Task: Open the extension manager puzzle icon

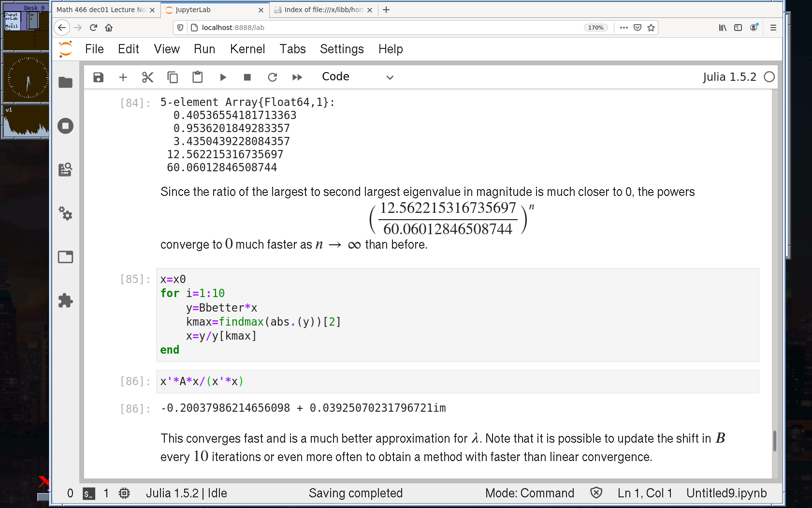Action: coord(65,301)
